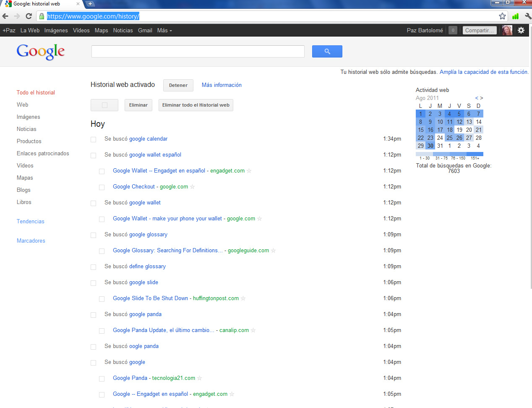Click the site security padlock icon
Screen dimensions: 532x408
(x=42, y=16)
